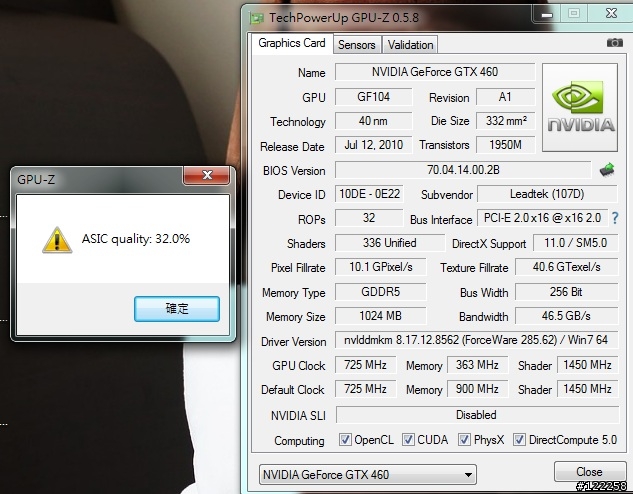The image size is (633, 494).
Task: Click the GPU Clock row's Memory 363 MHz field
Action: click(478, 365)
